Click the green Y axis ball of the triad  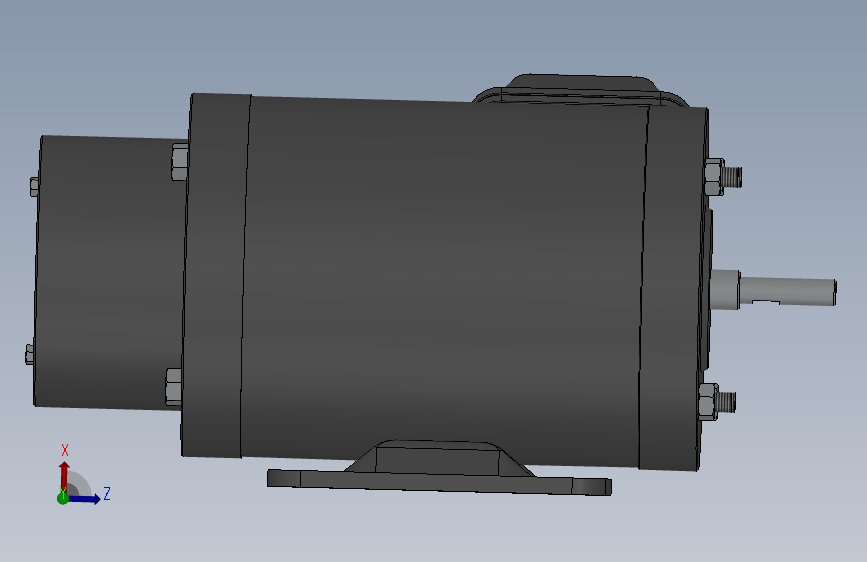click(x=62, y=498)
